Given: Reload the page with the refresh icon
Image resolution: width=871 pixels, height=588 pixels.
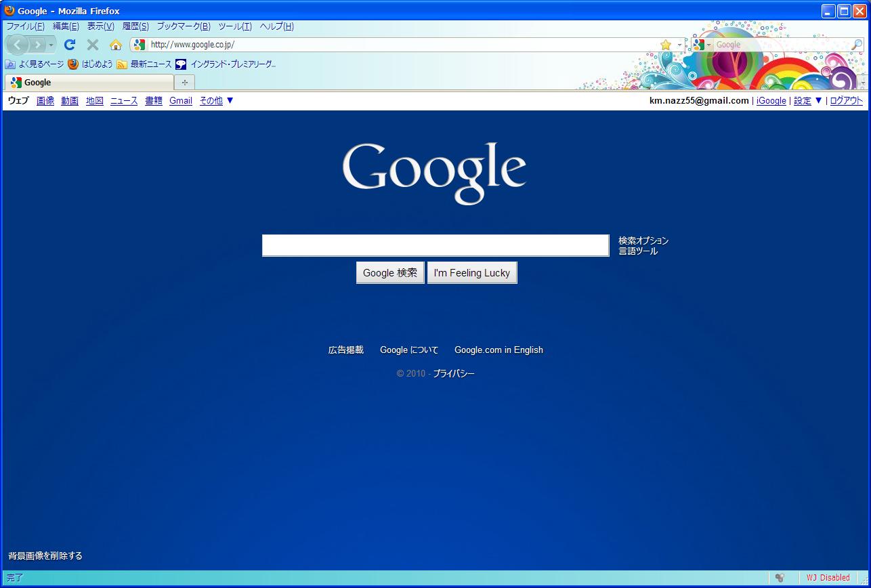Looking at the screenshot, I should [69, 45].
